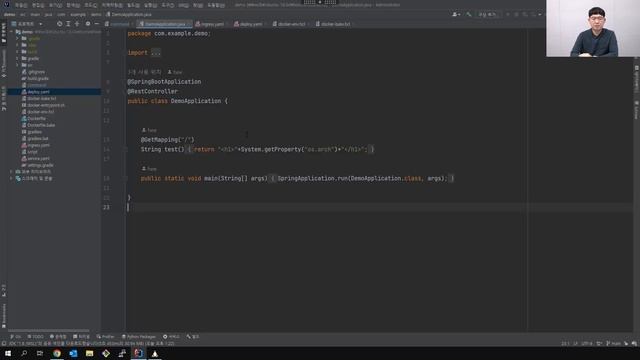Open the Project view dropdown
The width and height of the screenshot is (640, 360).
pyautogui.click(x=27, y=24)
